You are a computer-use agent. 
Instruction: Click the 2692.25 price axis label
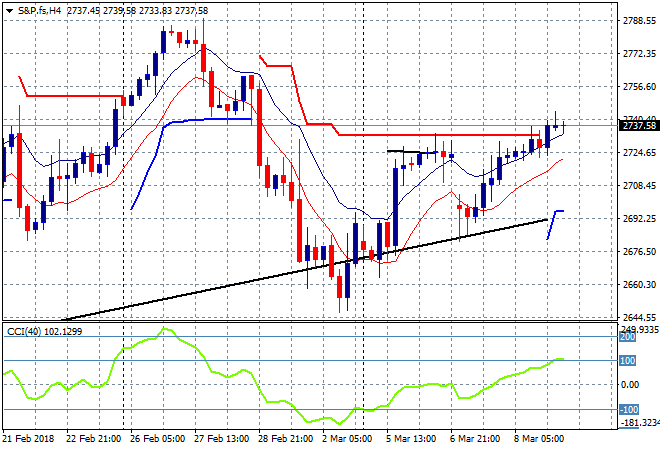(639, 218)
